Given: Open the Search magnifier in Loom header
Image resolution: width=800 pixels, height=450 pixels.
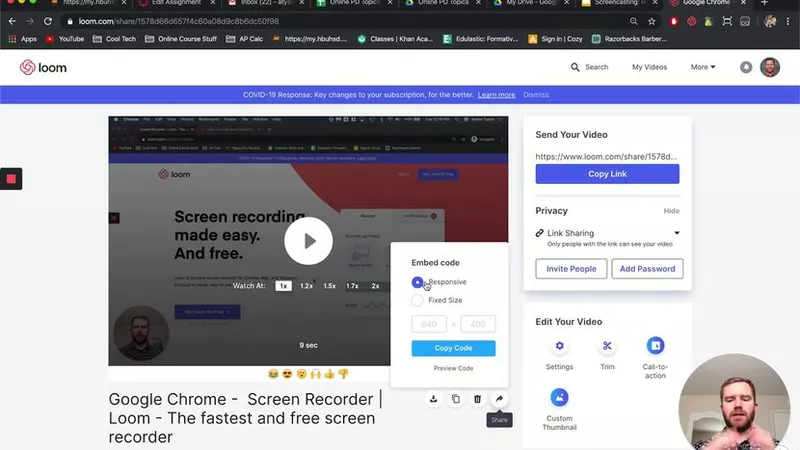Looking at the screenshot, I should click(575, 67).
